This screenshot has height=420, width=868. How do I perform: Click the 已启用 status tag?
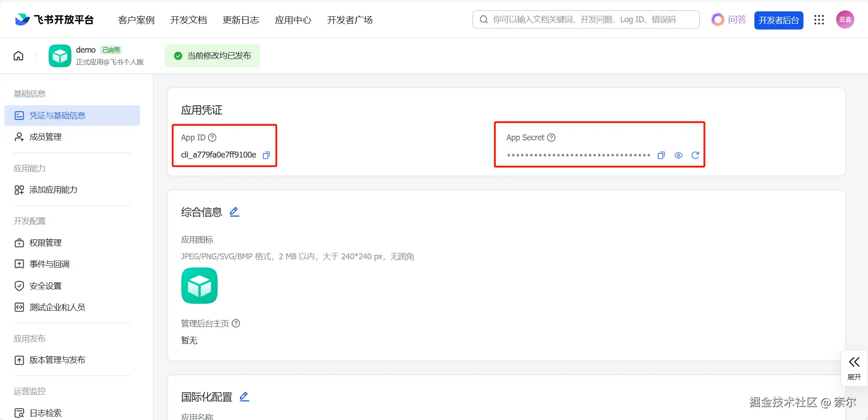click(111, 50)
